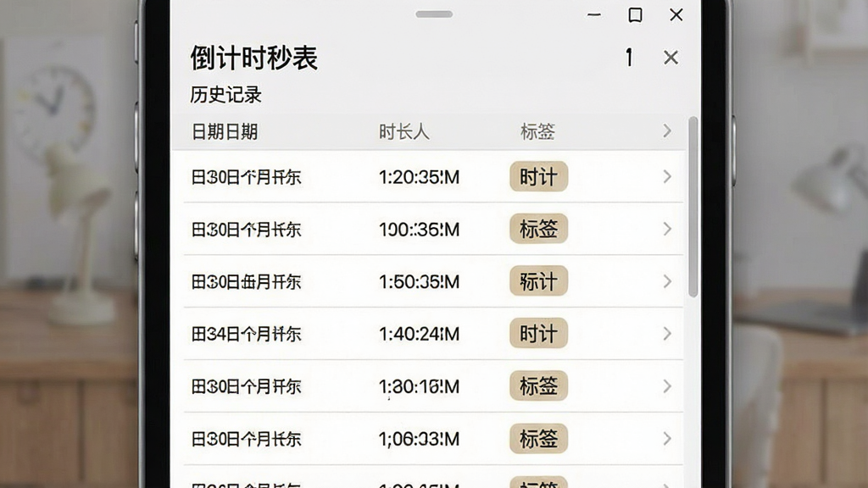Open details chevron for the 1:40:24 record

pos(667,334)
